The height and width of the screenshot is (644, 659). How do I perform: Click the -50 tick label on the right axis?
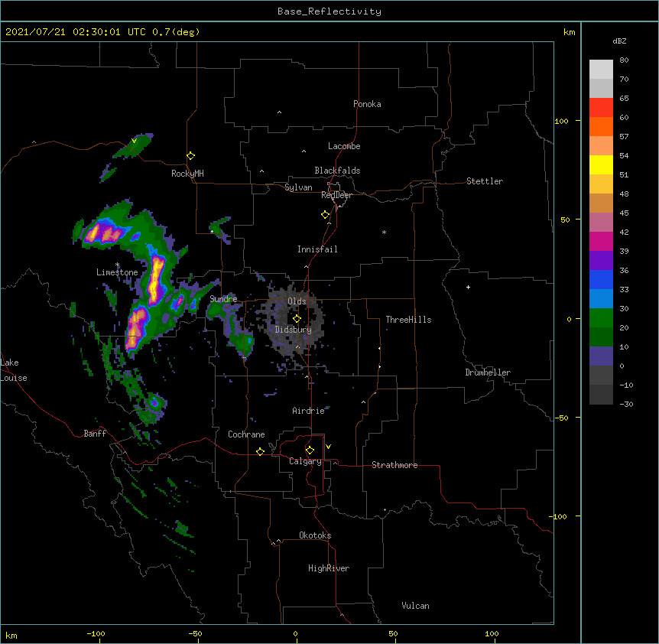click(561, 418)
